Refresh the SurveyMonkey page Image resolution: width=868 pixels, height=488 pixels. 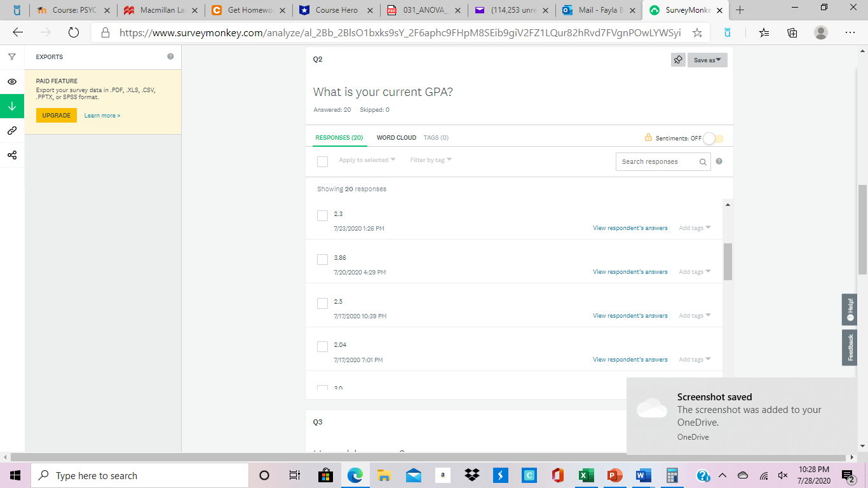[73, 32]
